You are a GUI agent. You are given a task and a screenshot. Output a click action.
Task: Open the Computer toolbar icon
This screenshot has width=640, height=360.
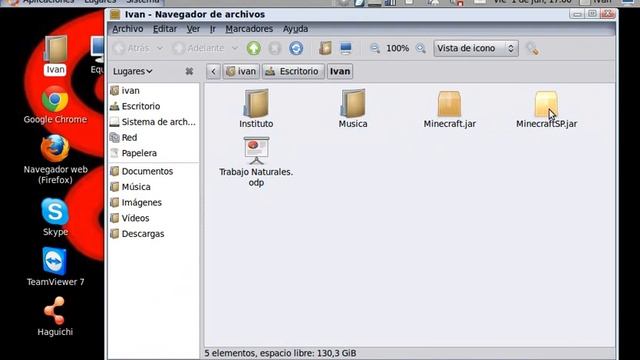coord(346,48)
